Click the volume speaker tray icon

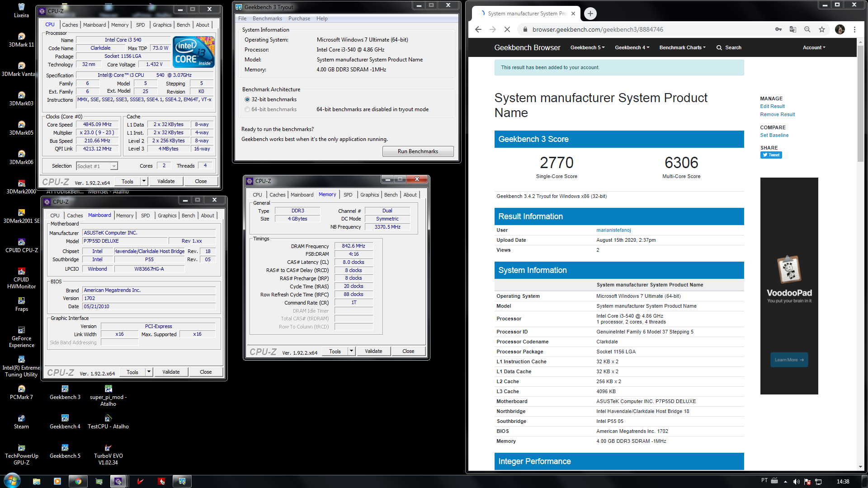[x=796, y=482]
